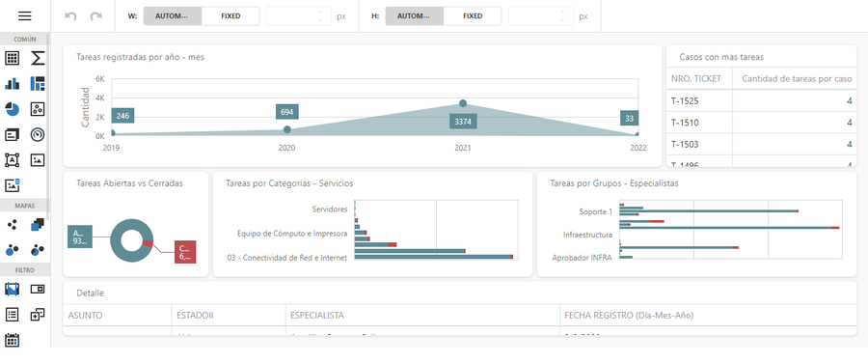Decrease the height pixel stepper

[562, 20]
